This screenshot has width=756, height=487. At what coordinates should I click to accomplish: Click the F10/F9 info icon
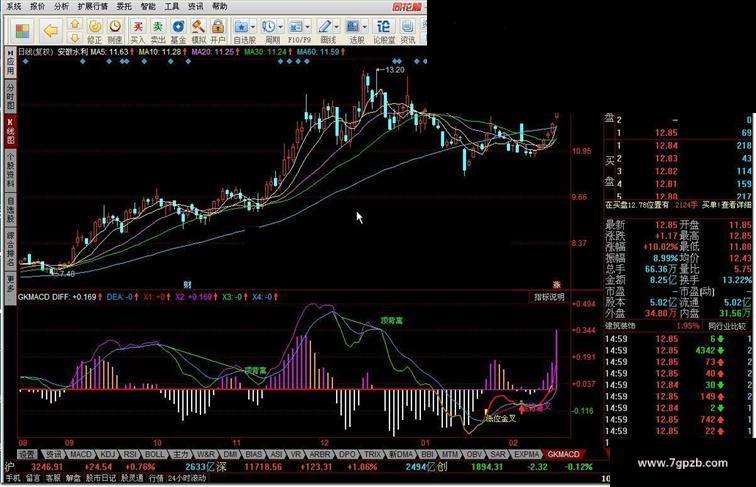click(x=296, y=31)
